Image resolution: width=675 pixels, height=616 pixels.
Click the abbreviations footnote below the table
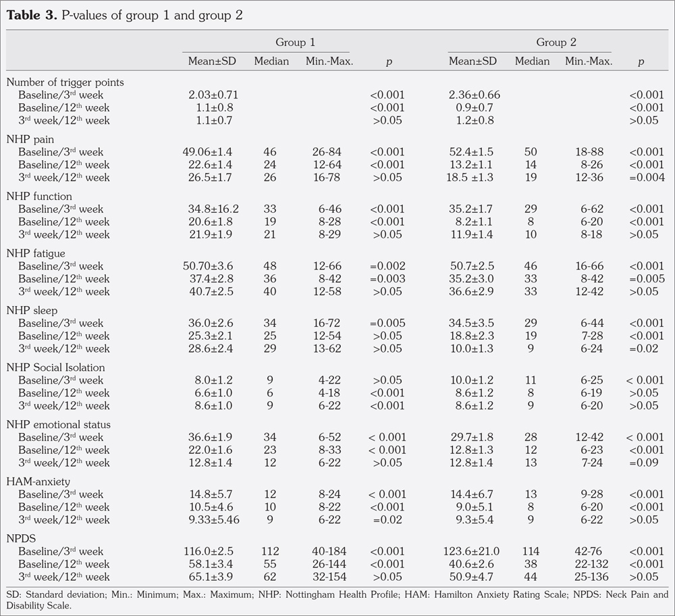337,600
